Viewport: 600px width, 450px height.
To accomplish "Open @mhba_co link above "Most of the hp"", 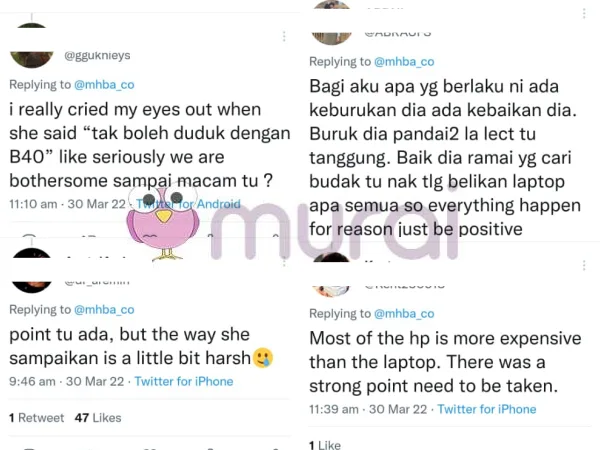I will 404,314.
